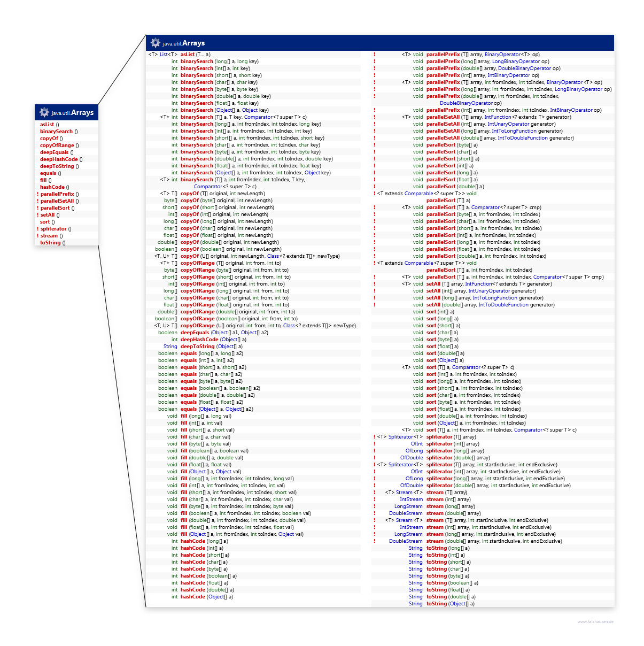Image resolution: width=644 pixels, height=646 pixels.
Task: Select copyOfRange () in the small summary box
Action: point(59,145)
